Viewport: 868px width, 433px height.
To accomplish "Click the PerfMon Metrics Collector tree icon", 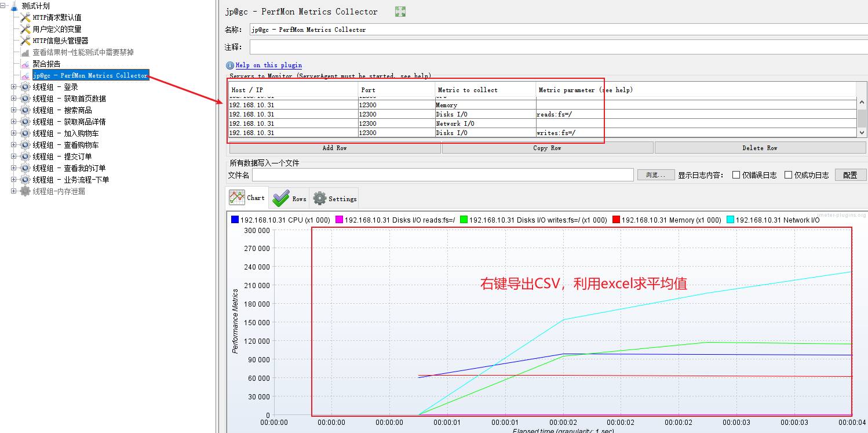I will 25,75.
